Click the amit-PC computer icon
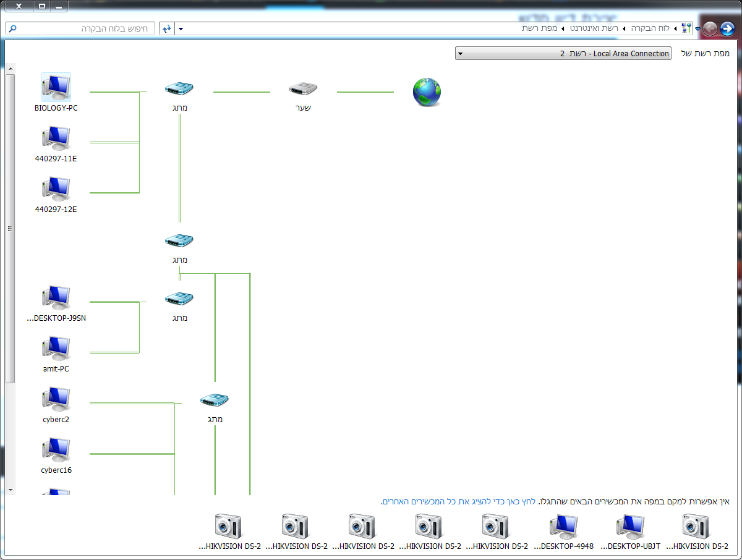This screenshot has height=560, width=742. pos(56,349)
